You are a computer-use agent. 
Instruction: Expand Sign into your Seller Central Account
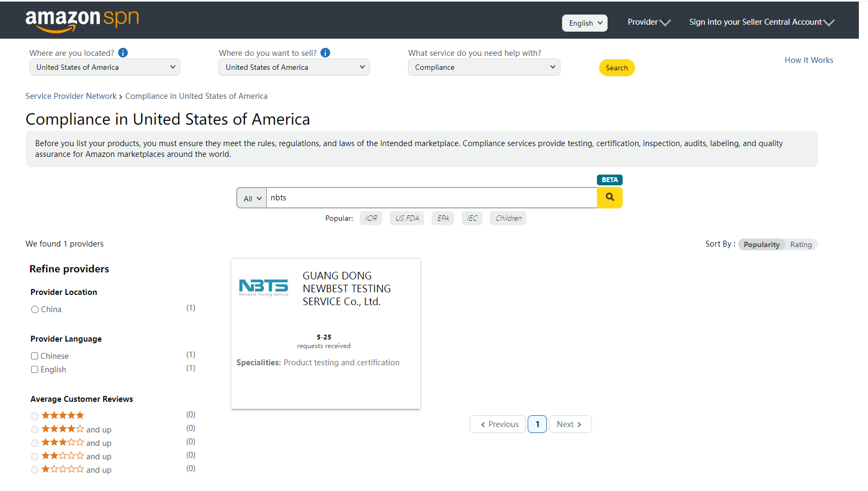tap(761, 22)
